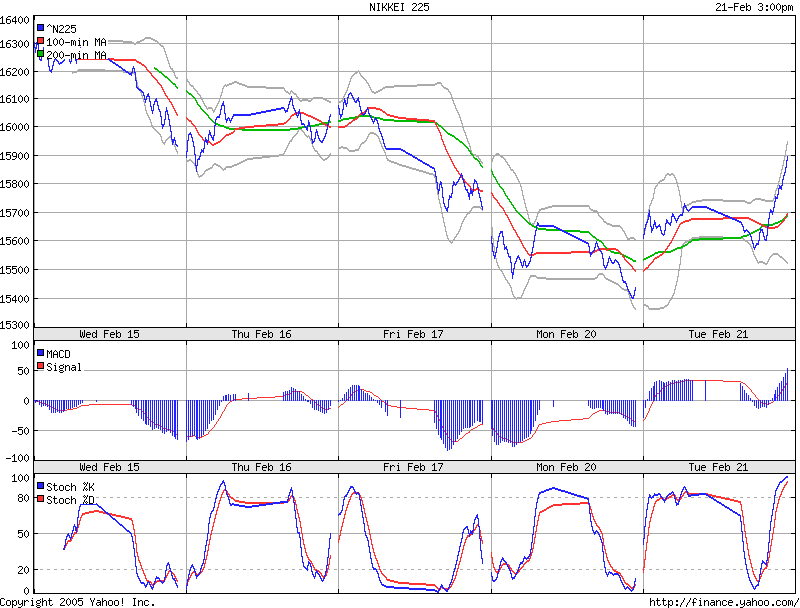The image size is (800, 608).
Task: Click the -100 MACD axis label
Action: [17, 458]
